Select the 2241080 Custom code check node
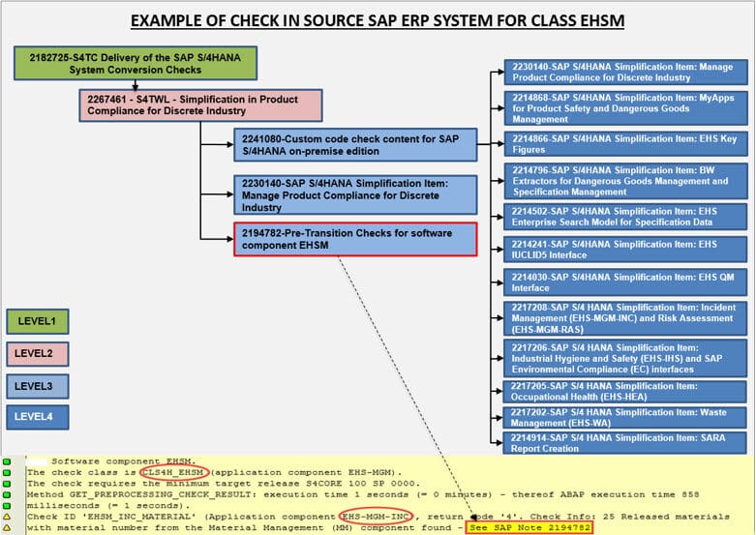Image resolution: width=756 pixels, height=535 pixels. coord(355,145)
